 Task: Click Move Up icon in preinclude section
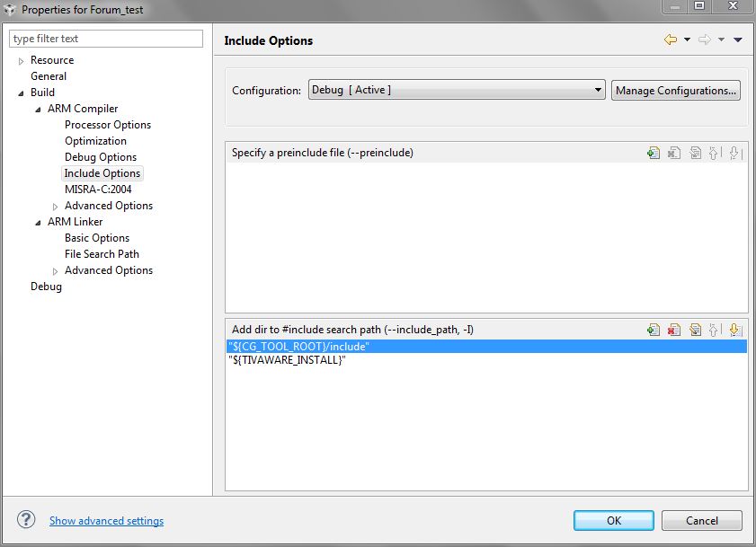click(x=715, y=154)
